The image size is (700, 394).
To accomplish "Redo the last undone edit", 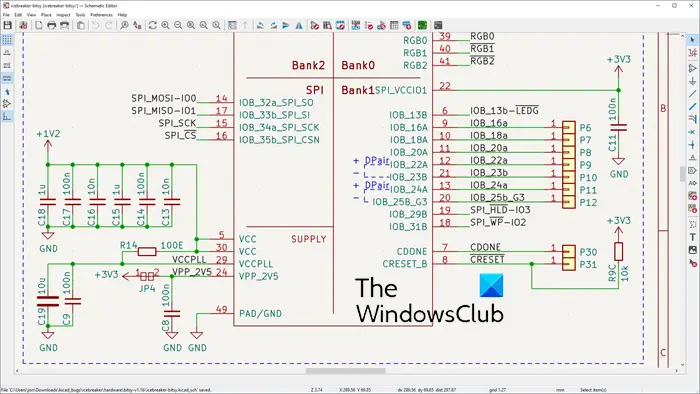I will 108,25.
